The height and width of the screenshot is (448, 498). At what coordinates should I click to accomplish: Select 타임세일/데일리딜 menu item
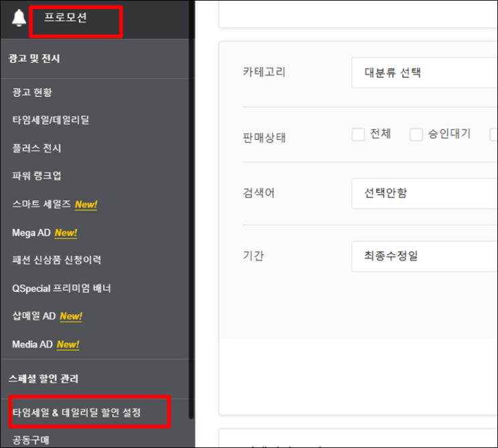51,120
